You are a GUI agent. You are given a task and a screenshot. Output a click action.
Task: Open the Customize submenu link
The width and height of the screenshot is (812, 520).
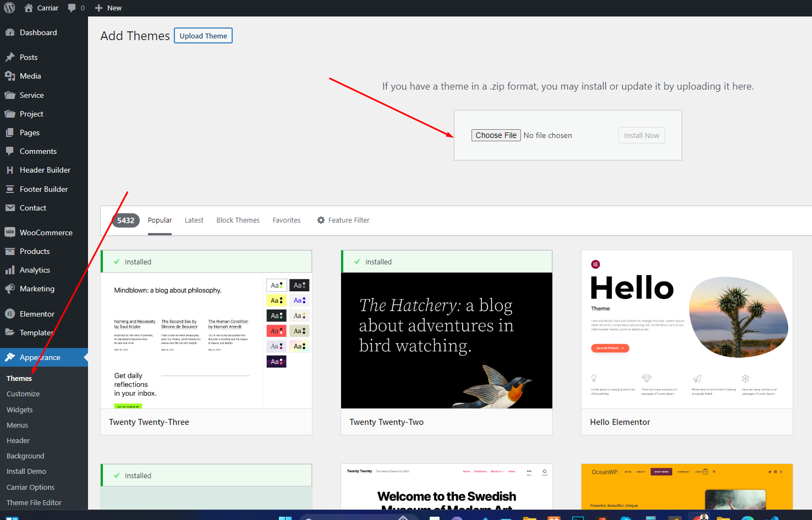23,394
